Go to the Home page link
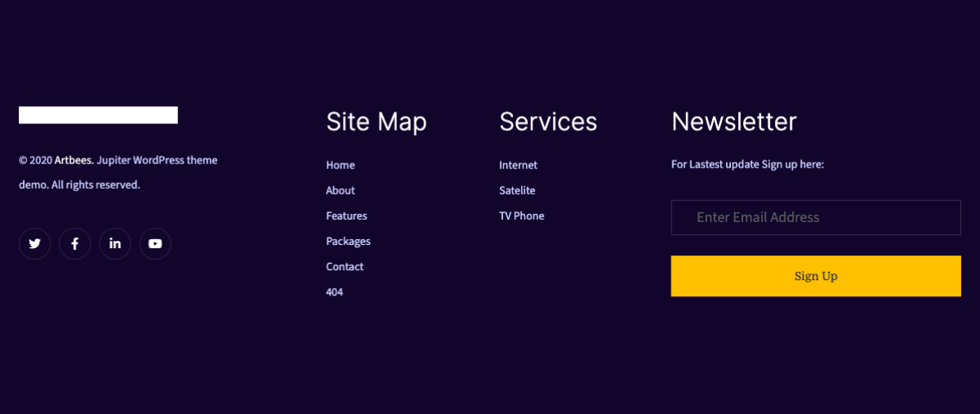This screenshot has width=980, height=414. [x=341, y=165]
